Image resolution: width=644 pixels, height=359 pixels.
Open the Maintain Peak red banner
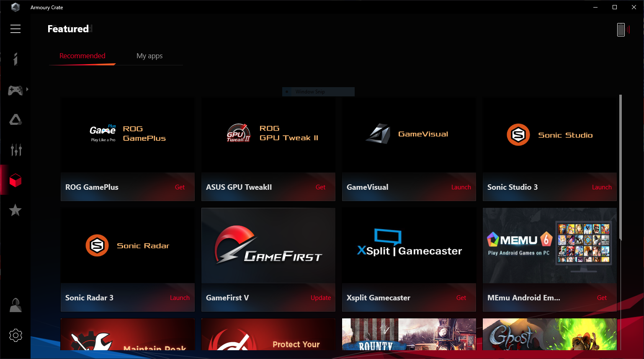pyautogui.click(x=128, y=334)
